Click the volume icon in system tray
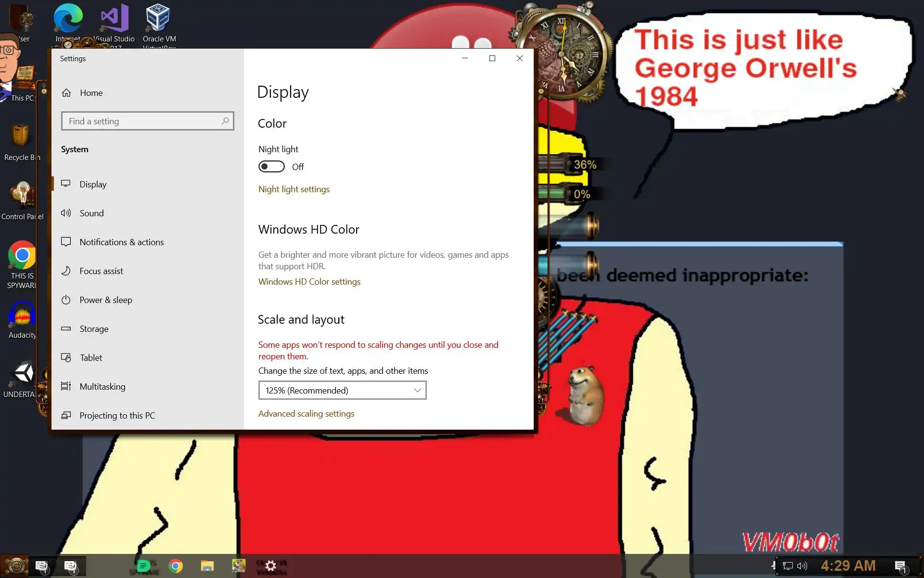The height and width of the screenshot is (578, 924). [802, 566]
